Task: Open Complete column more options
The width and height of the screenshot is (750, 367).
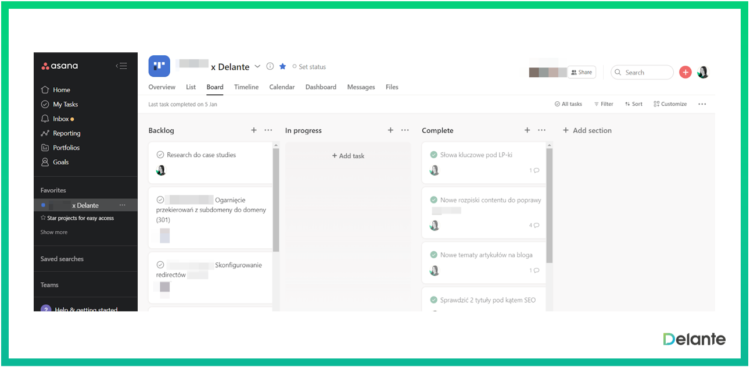Action: pos(541,130)
